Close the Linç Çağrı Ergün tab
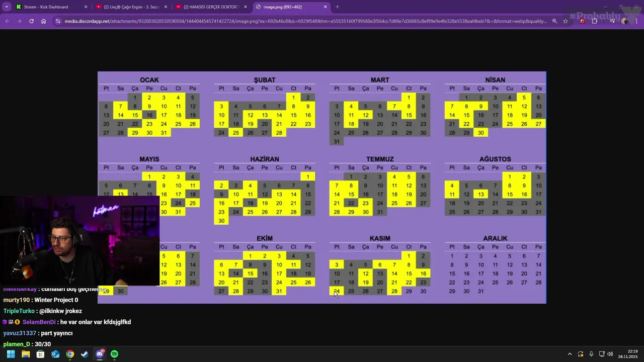 pyautogui.click(x=166, y=7)
